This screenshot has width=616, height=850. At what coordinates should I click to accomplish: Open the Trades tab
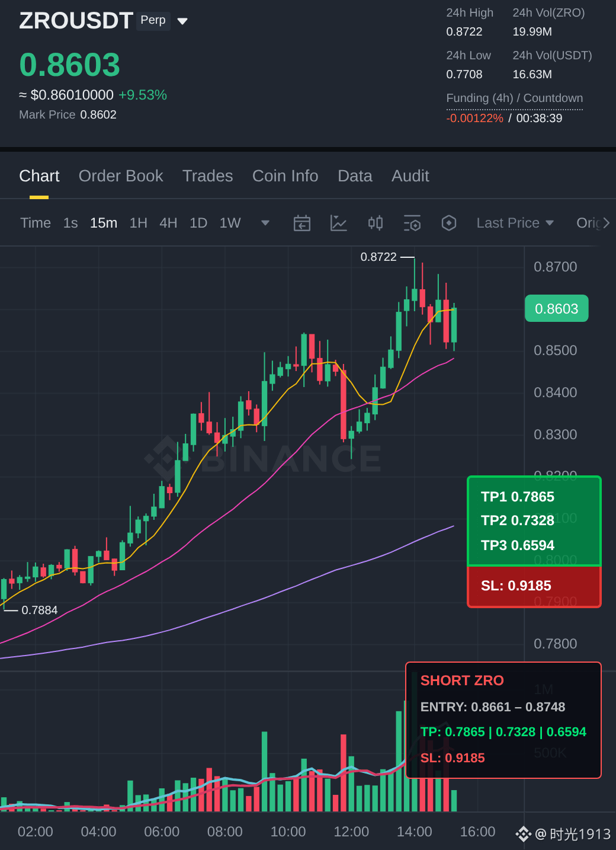[207, 176]
